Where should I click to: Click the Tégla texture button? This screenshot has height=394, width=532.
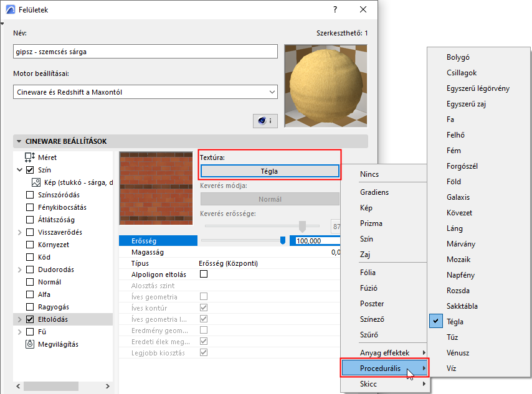(x=270, y=171)
